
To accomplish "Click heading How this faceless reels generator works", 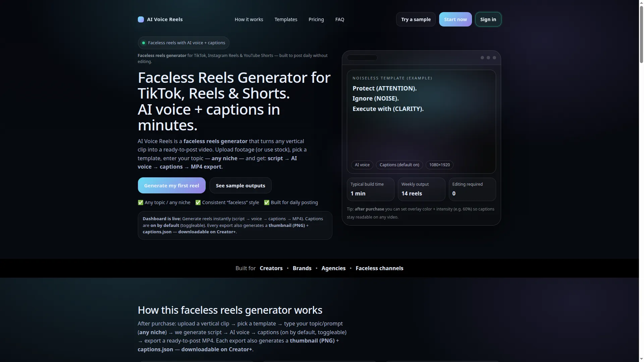I will pyautogui.click(x=230, y=310).
